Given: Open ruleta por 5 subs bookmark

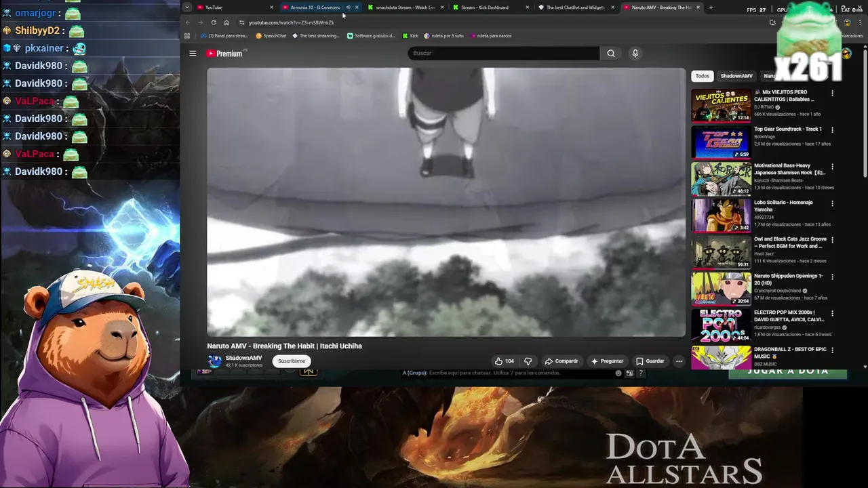Looking at the screenshot, I should point(444,36).
